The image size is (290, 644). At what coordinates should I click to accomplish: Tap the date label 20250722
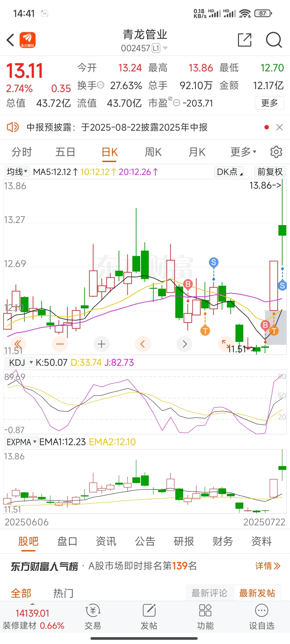264,522
